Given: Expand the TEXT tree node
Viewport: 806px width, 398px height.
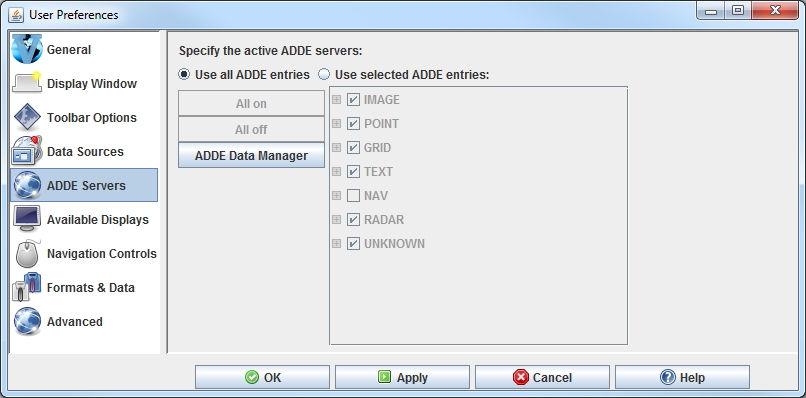Looking at the screenshot, I should [x=336, y=171].
